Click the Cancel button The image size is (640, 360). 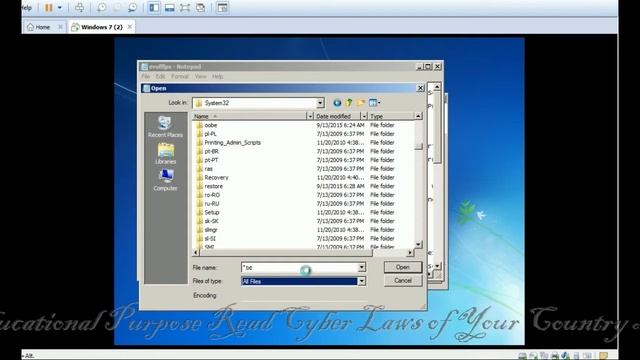(x=403, y=281)
